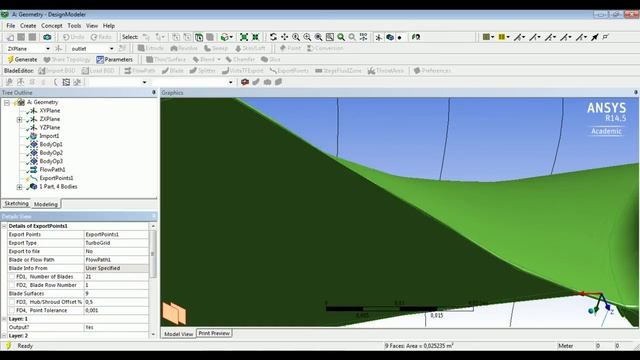Click the Blade Info From value User Specified

(116, 268)
